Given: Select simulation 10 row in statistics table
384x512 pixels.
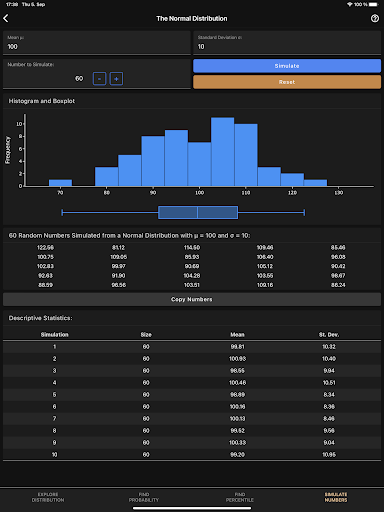Looking at the screenshot, I should pos(192,455).
